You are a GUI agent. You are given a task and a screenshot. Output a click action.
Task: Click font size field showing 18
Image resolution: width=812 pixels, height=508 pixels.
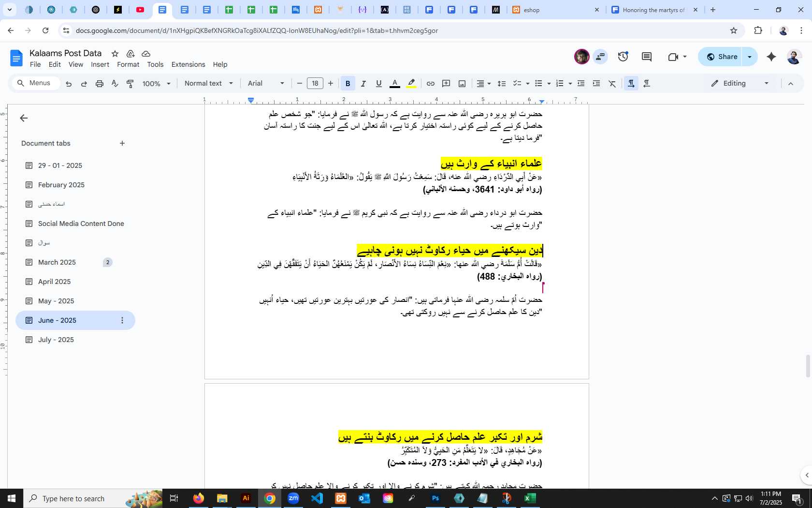pyautogui.click(x=315, y=84)
